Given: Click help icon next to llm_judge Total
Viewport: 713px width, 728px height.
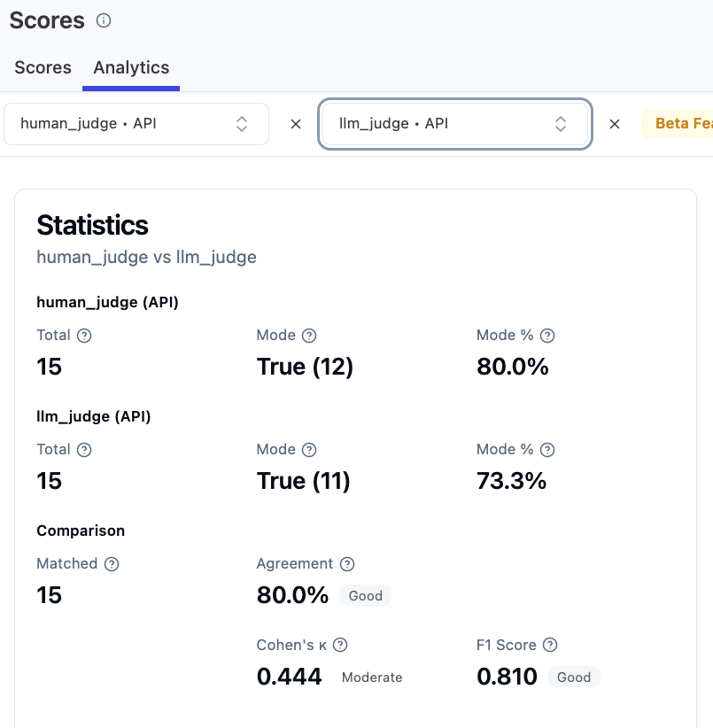Looking at the screenshot, I should point(84,450).
